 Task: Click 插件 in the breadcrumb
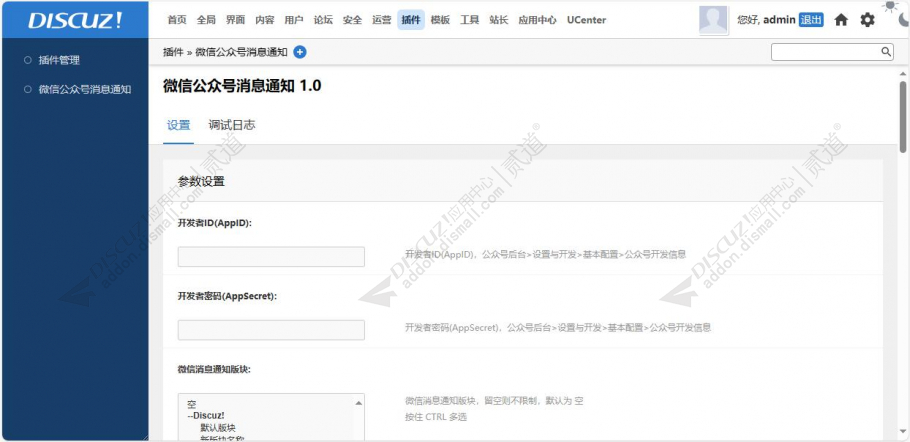point(173,52)
